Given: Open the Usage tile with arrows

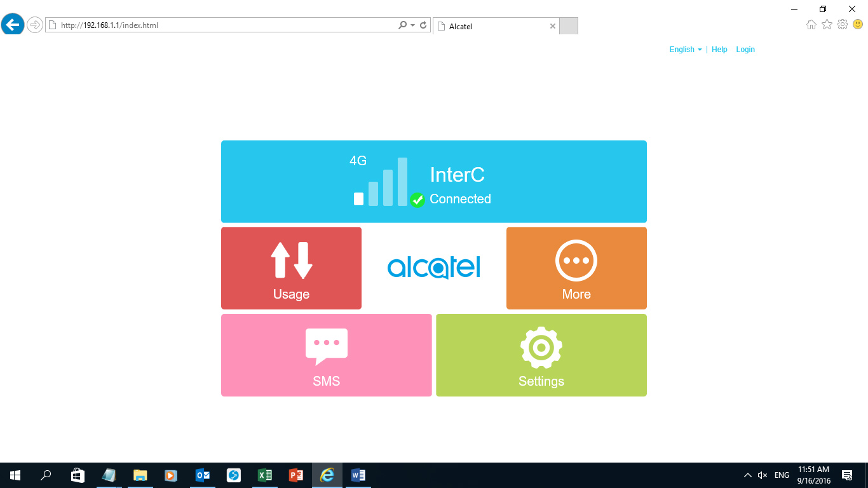Looking at the screenshot, I should click(291, 268).
